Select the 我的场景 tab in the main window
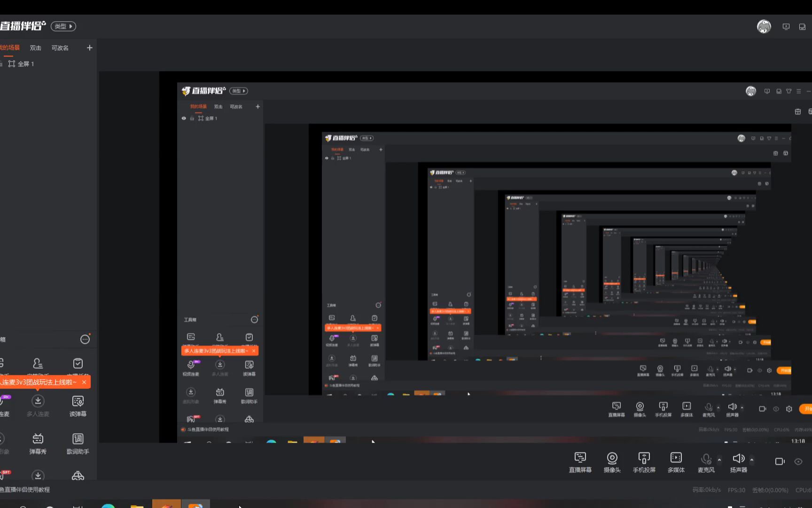The height and width of the screenshot is (508, 812). pyautogui.click(x=10, y=48)
